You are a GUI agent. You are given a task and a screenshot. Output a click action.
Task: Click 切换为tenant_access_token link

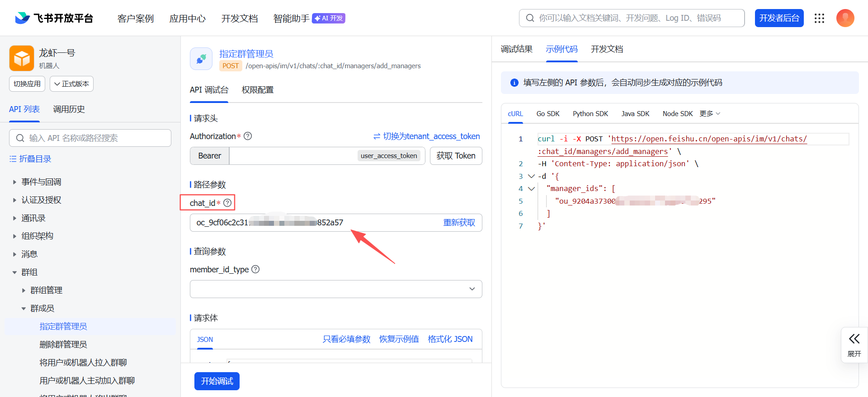click(x=426, y=136)
